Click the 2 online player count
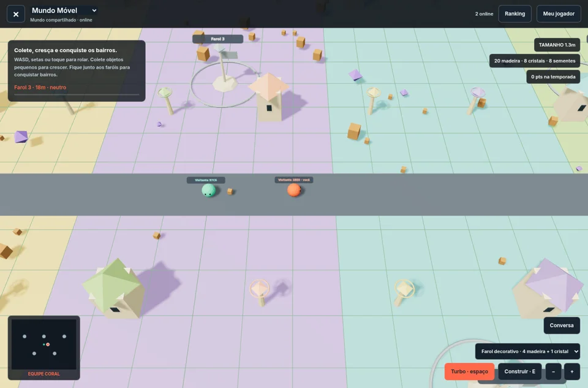588x388 pixels. click(484, 14)
